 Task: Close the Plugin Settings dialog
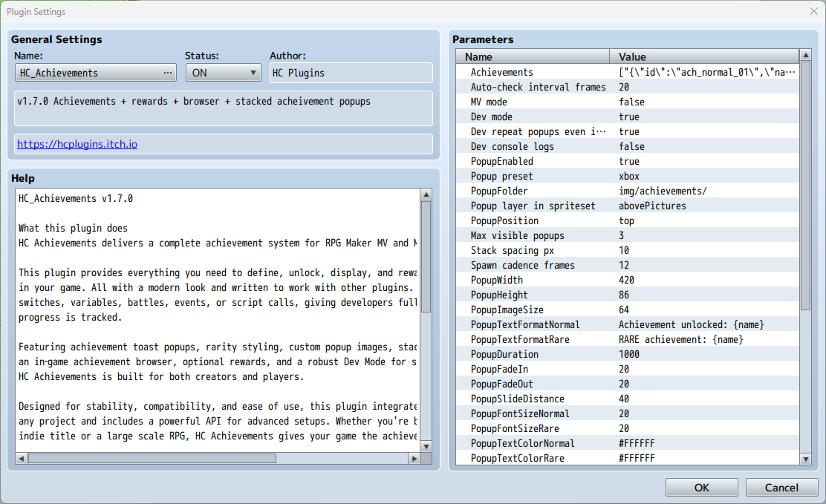point(814,11)
